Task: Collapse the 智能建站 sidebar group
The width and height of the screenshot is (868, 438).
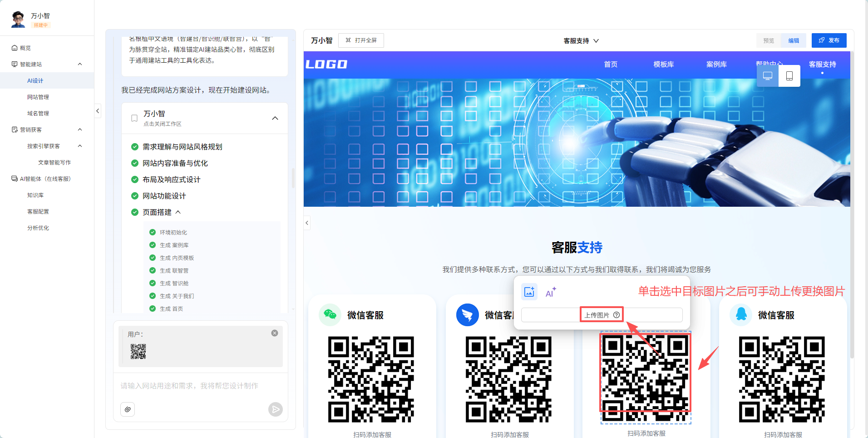Action: click(80, 64)
